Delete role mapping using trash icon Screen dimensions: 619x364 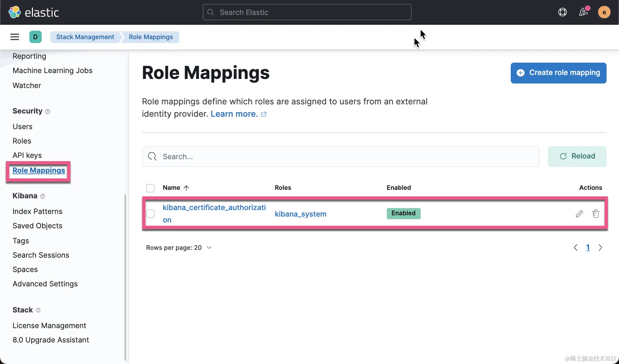[x=596, y=214]
